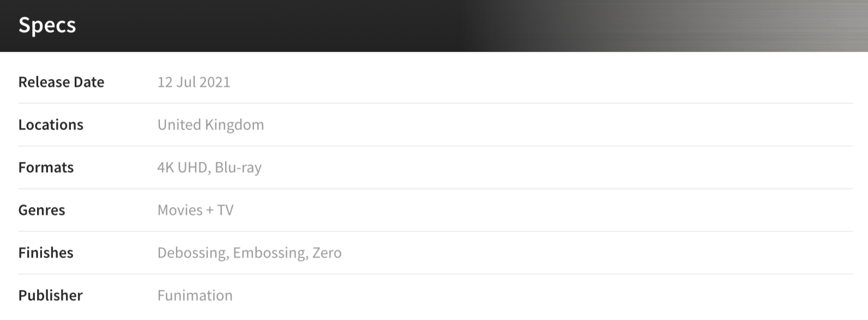The width and height of the screenshot is (868, 320).
Task: Click the Specs section heading
Action: point(47,25)
